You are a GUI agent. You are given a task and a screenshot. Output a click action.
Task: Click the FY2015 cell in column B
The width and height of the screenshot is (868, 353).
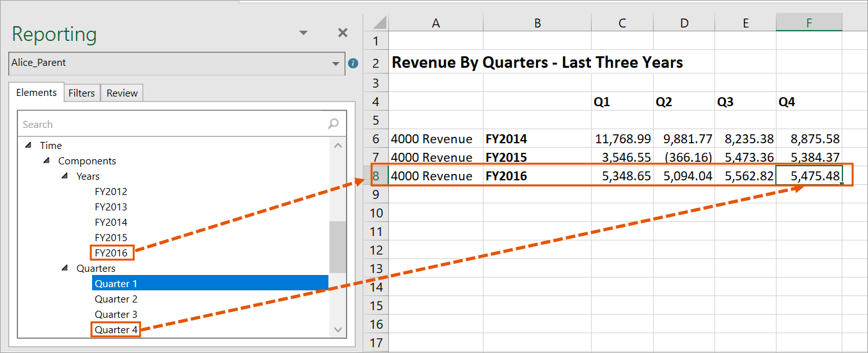tap(537, 157)
